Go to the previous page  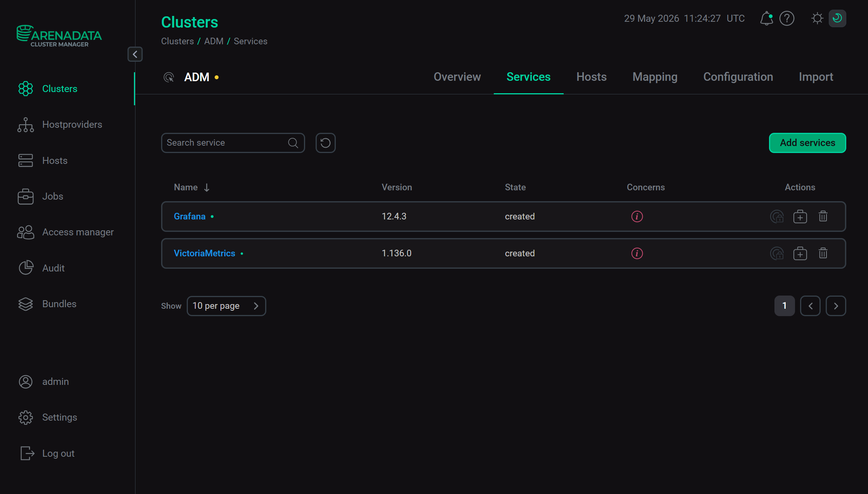(810, 306)
